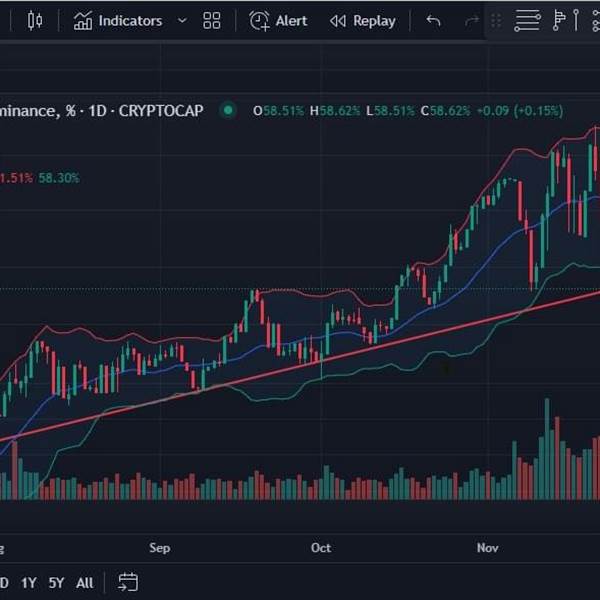Create a new Alert
Screen dimensions: 600x600
click(x=278, y=21)
